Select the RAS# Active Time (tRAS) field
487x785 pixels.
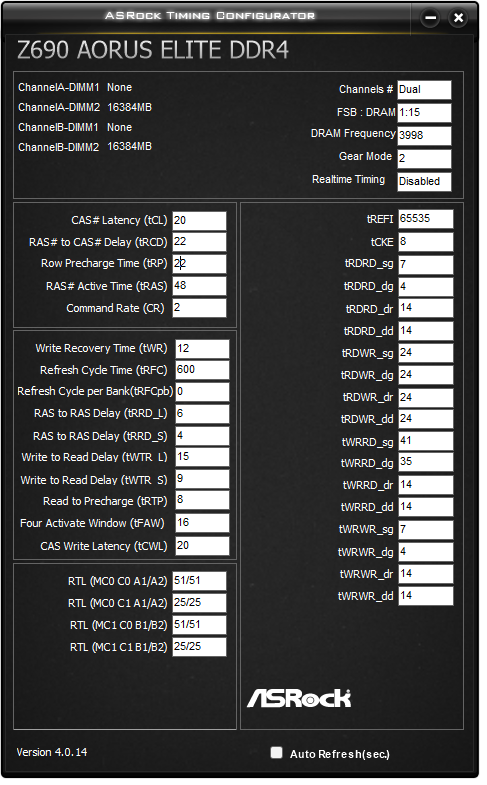point(199,286)
